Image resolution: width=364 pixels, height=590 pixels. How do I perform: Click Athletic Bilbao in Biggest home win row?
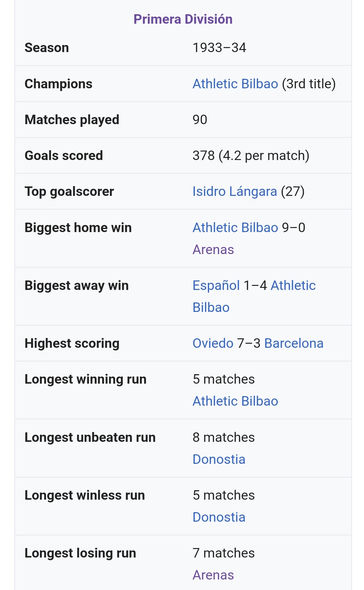click(x=235, y=228)
